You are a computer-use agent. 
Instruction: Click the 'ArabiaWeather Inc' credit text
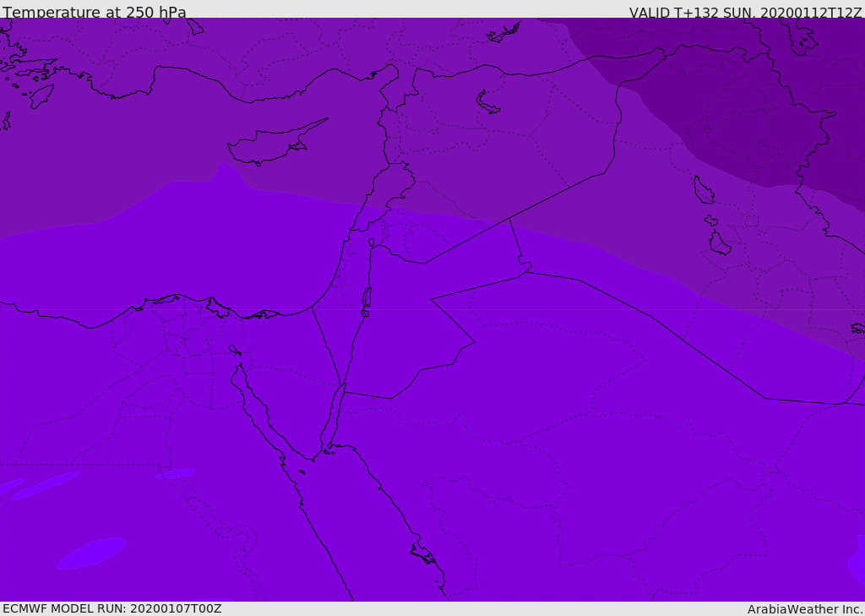coord(805,609)
